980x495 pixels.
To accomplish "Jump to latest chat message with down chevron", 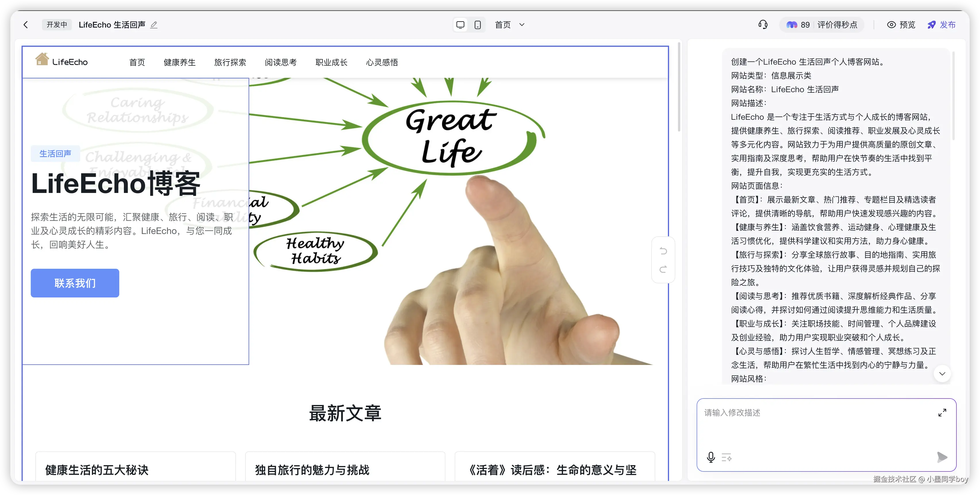I will click(942, 374).
